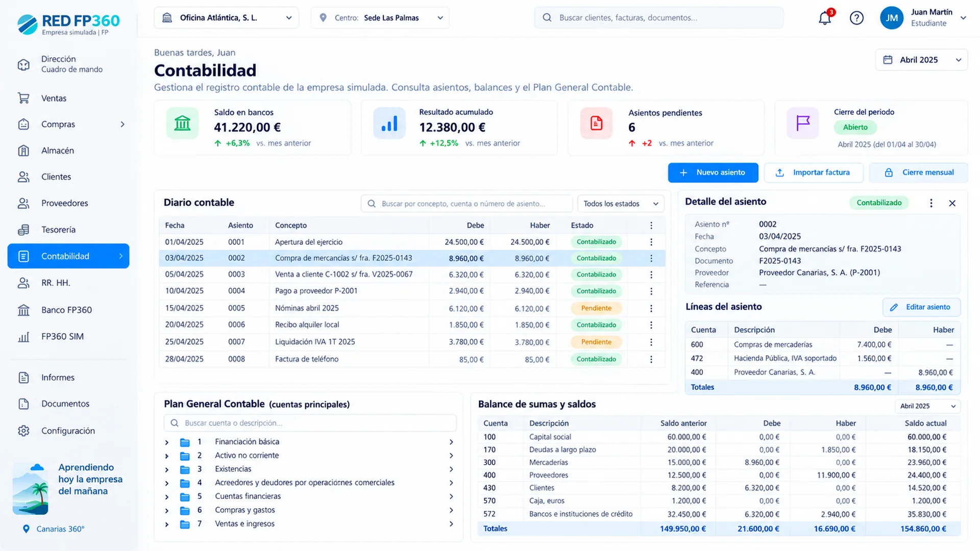Open the help question mark icon
980x551 pixels.
coord(856,18)
